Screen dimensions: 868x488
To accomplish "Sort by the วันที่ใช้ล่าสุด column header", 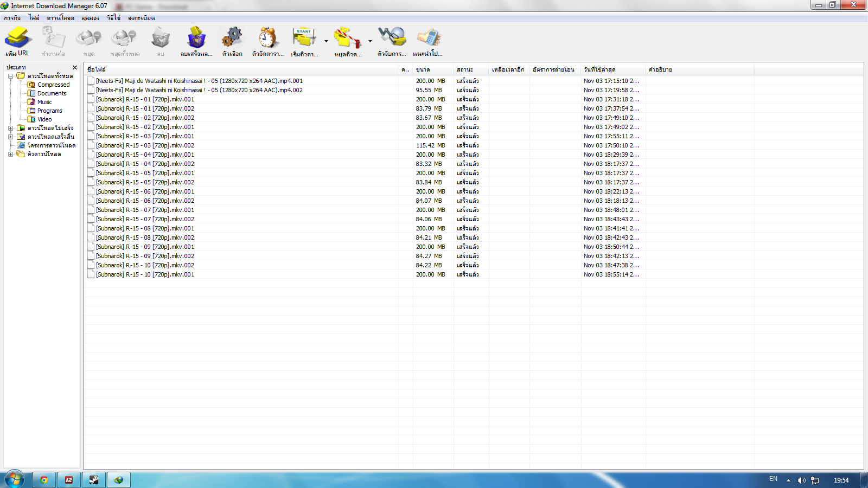I will click(x=613, y=69).
